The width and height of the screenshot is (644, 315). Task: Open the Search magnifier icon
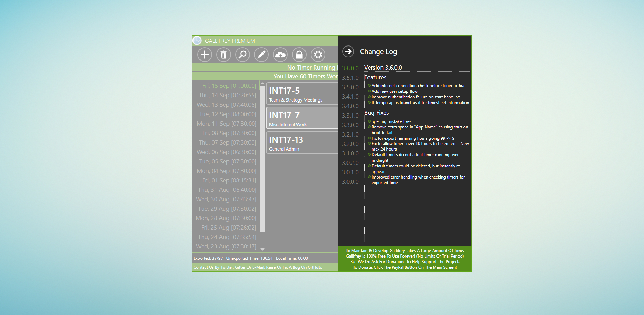click(243, 55)
